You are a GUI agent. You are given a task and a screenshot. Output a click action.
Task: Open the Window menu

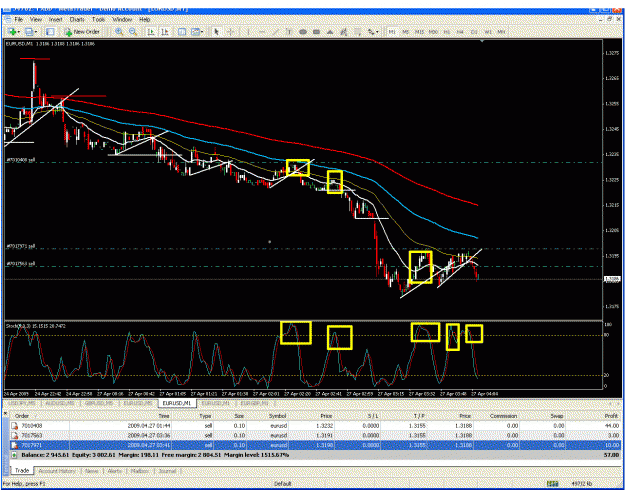click(x=122, y=20)
